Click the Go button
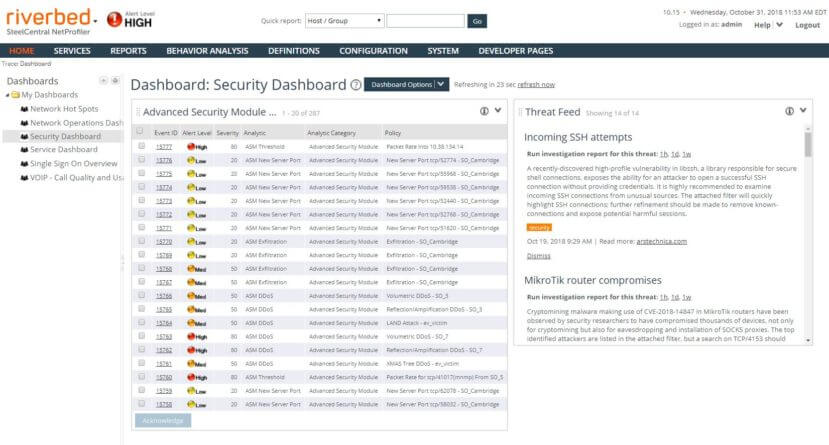This screenshot has height=445, width=829. click(x=477, y=21)
